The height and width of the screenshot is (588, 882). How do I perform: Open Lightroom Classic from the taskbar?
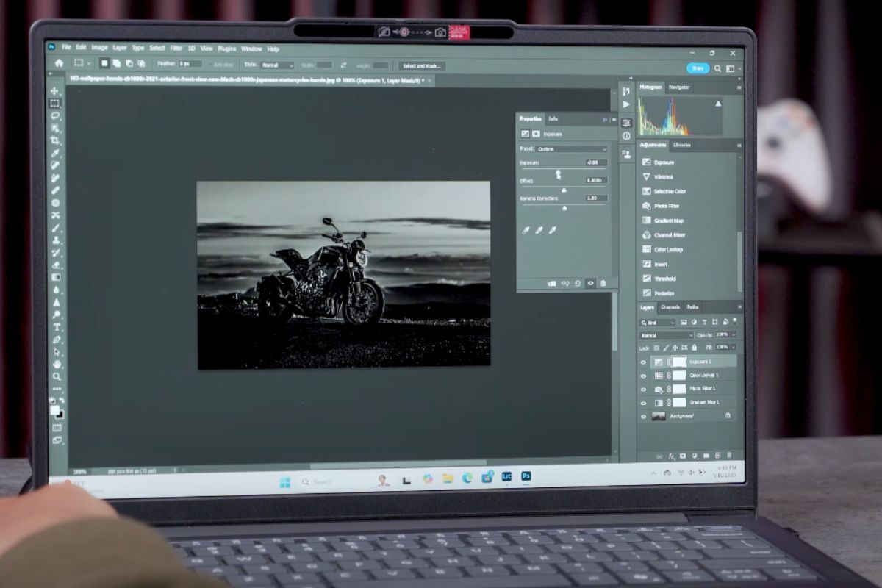506,477
